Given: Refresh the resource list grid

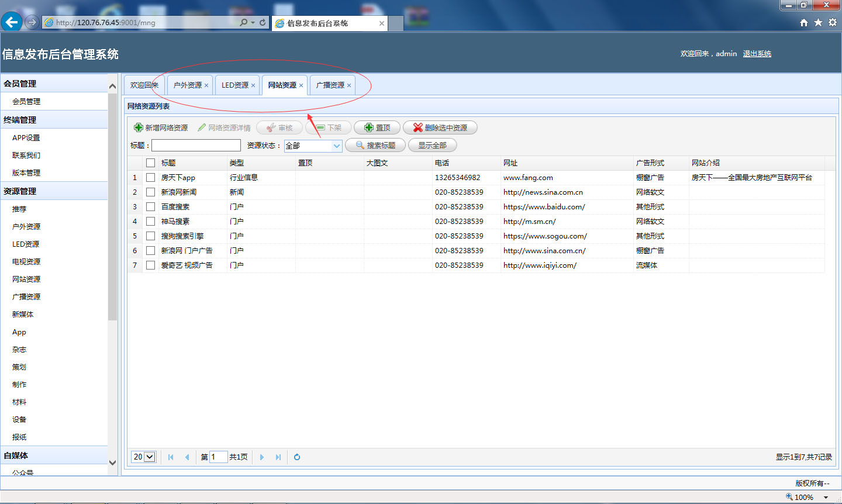Looking at the screenshot, I should click(297, 457).
